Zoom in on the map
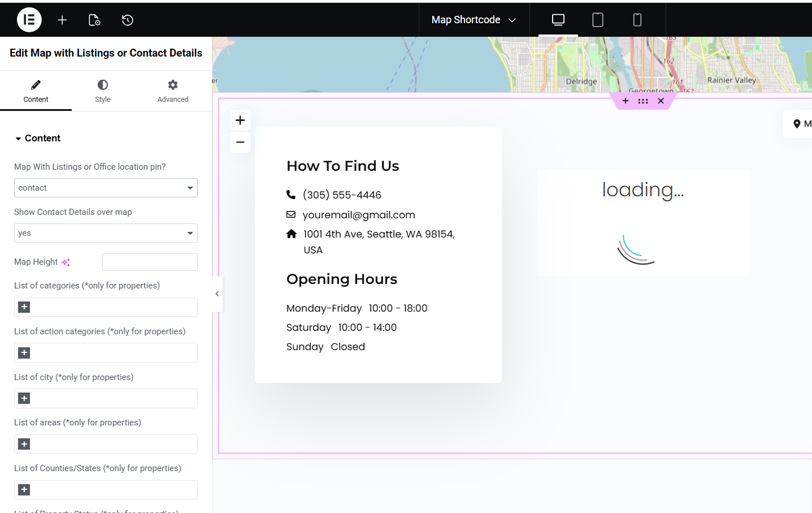 [240, 120]
